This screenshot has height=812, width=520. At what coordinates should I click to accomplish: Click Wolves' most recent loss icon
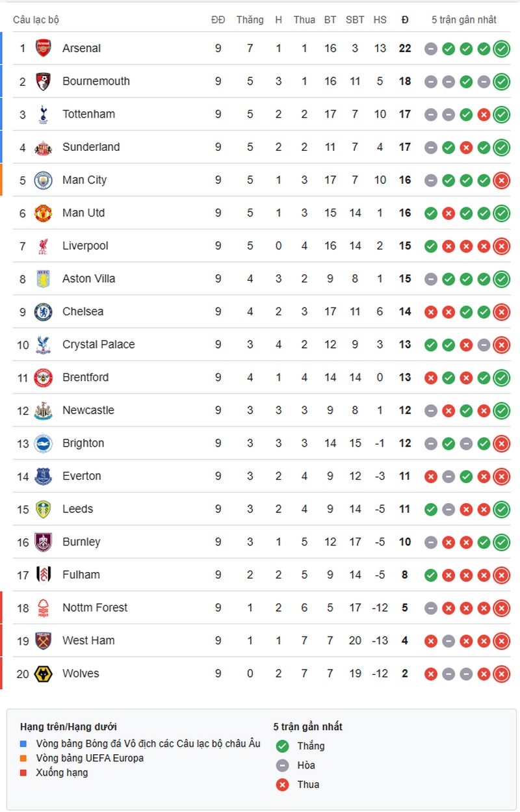click(x=501, y=674)
